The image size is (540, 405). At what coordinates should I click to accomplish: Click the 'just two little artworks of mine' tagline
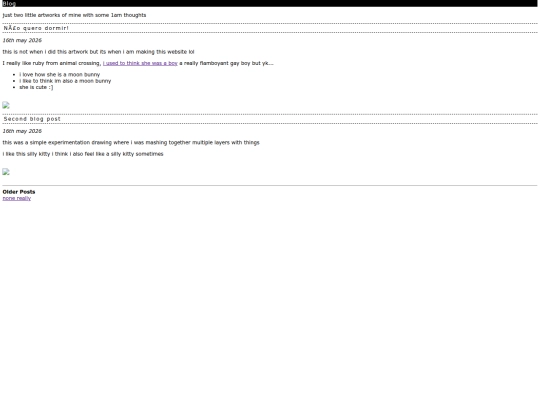74,15
